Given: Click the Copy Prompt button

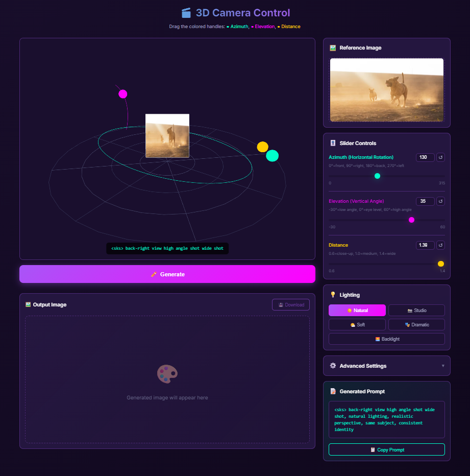Looking at the screenshot, I should pyautogui.click(x=387, y=449).
